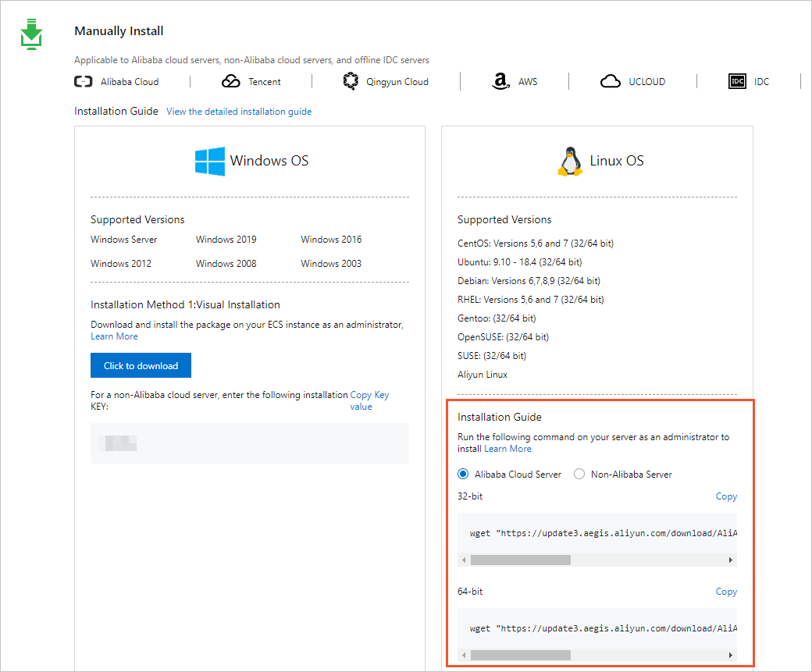The width and height of the screenshot is (812, 672).
Task: Click right arrow of 64-bit command scrollbar
Action: 730,656
